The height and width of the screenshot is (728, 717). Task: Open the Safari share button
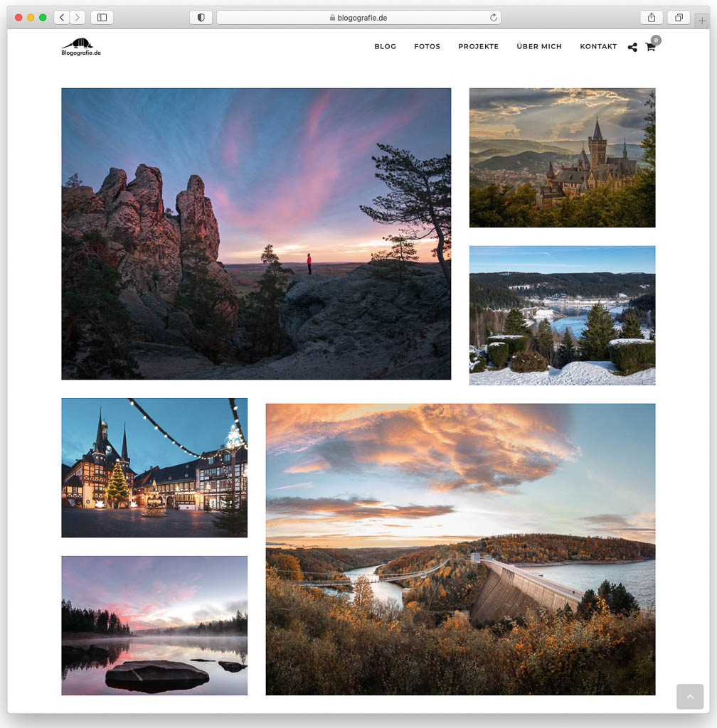point(652,18)
